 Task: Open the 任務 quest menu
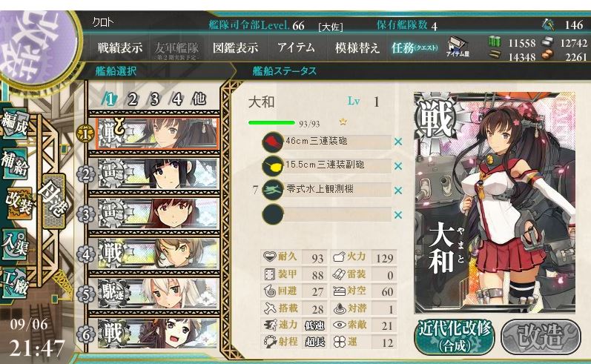(415, 48)
